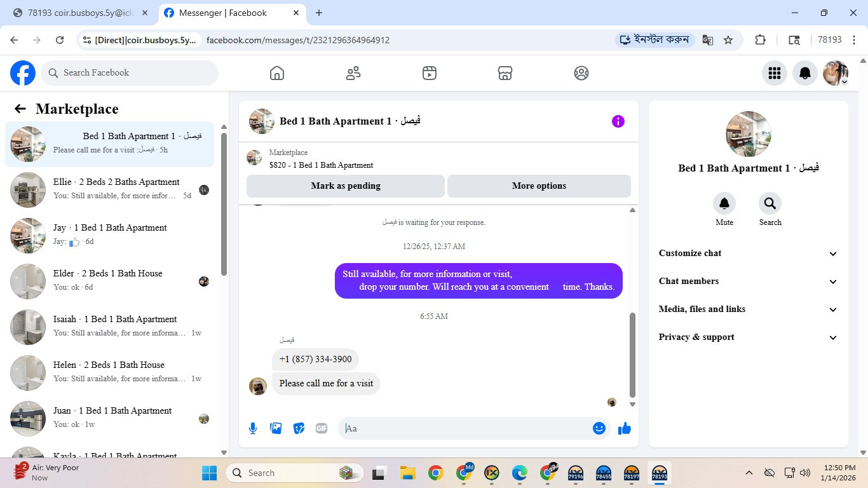Send a thumbs-up like
Screen dimensions: 868x488
pos(625,428)
